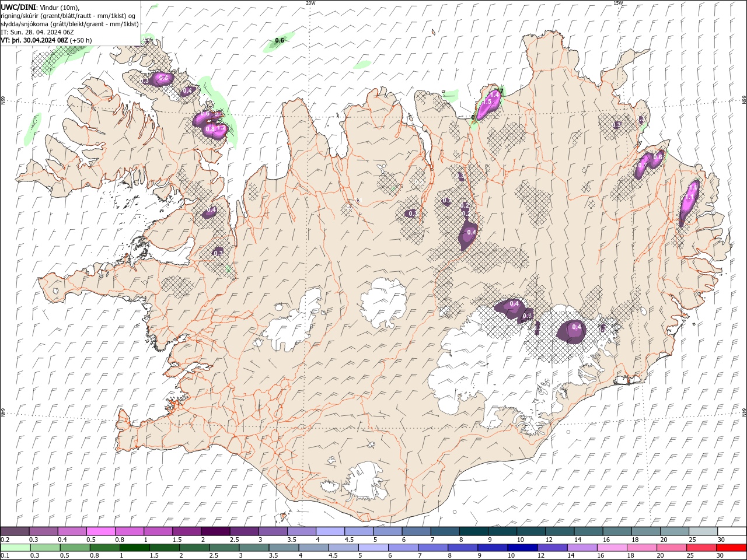
Task: Select the "1.4" precipitation value on the map
Action: click(495, 94)
